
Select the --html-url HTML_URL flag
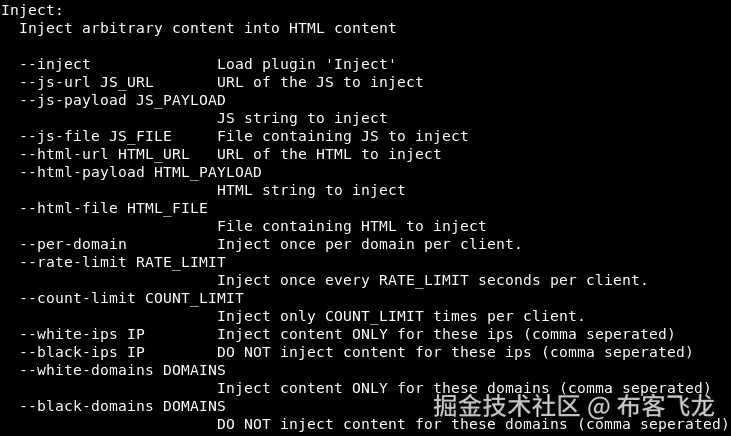point(104,154)
